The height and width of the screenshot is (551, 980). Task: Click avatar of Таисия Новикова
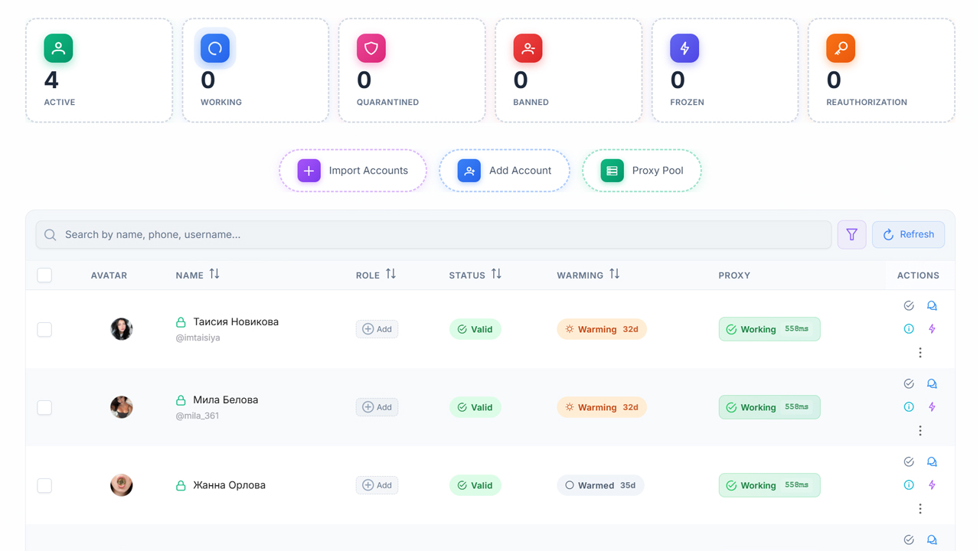(x=121, y=329)
